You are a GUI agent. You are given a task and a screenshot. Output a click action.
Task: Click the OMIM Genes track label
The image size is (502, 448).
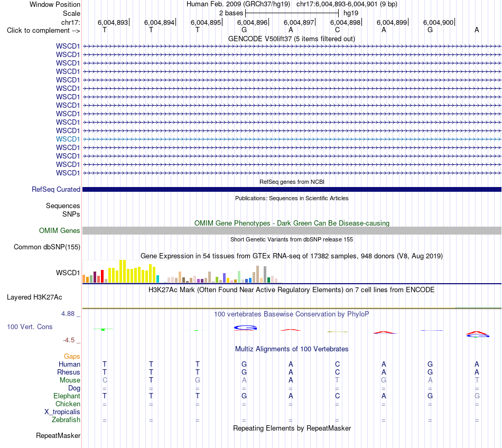point(60,231)
